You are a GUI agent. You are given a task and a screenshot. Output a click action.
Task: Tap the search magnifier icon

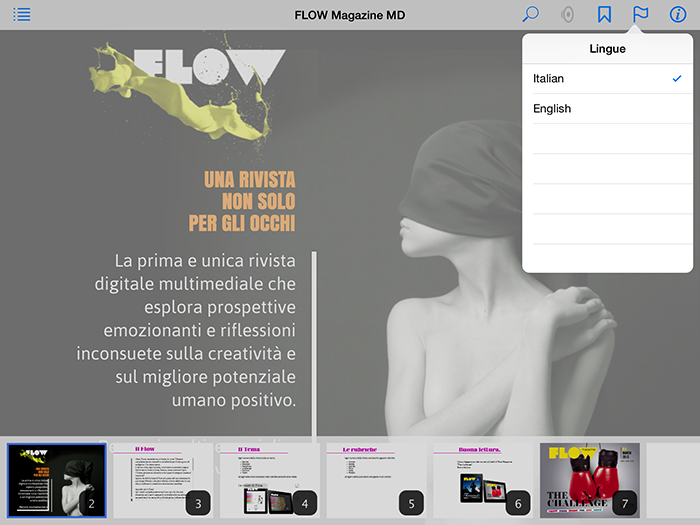[x=530, y=14]
